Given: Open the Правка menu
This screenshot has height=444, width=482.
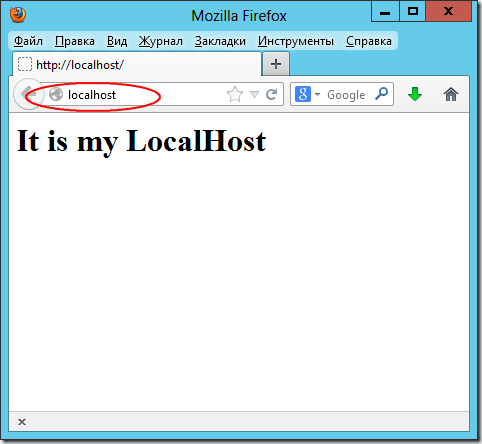Looking at the screenshot, I should coord(75,41).
